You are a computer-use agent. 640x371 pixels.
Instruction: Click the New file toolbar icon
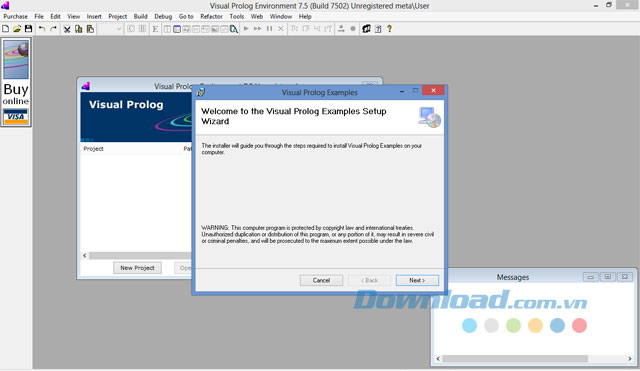(x=6, y=29)
